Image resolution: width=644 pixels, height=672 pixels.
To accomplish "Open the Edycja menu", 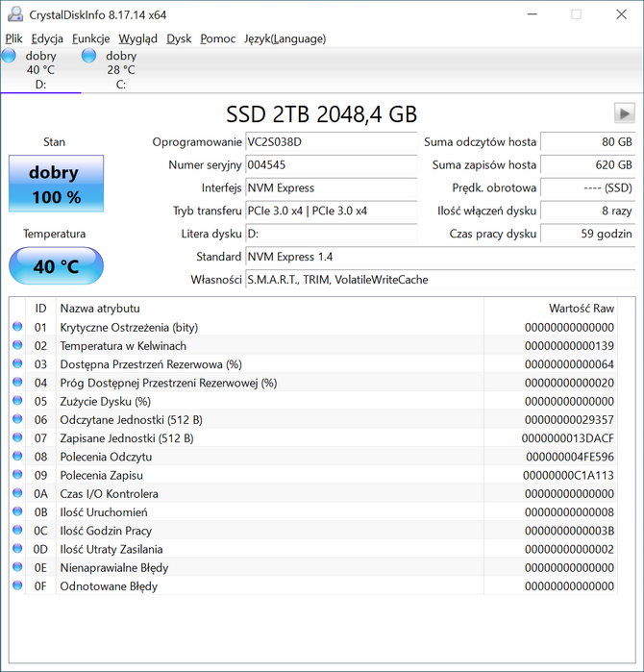I will tap(47, 39).
